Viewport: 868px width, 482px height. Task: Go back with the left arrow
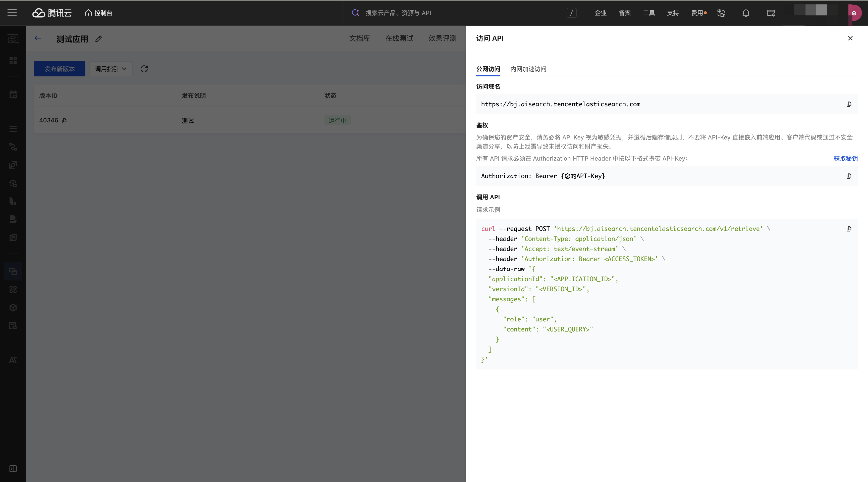click(38, 38)
